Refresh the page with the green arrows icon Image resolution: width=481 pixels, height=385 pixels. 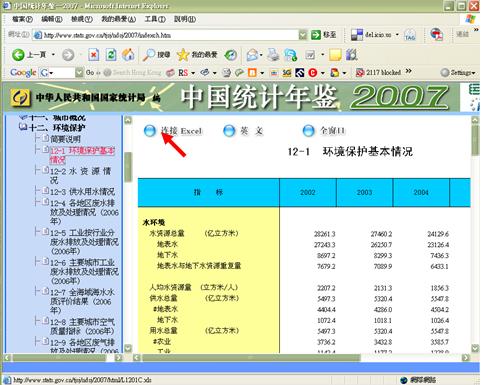coord(111,55)
